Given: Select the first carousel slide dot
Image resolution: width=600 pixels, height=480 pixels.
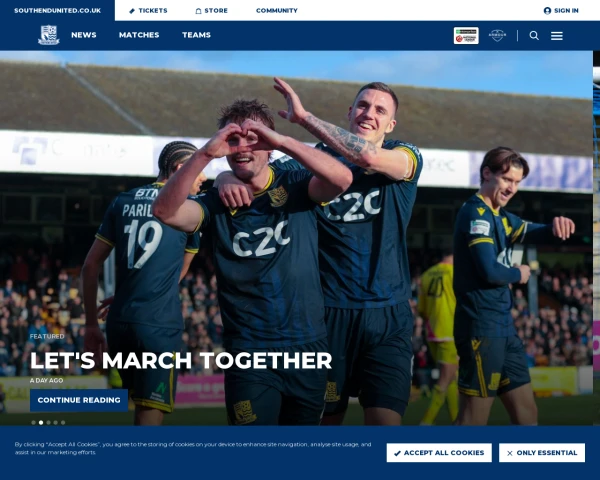Looking at the screenshot, I should (34, 423).
